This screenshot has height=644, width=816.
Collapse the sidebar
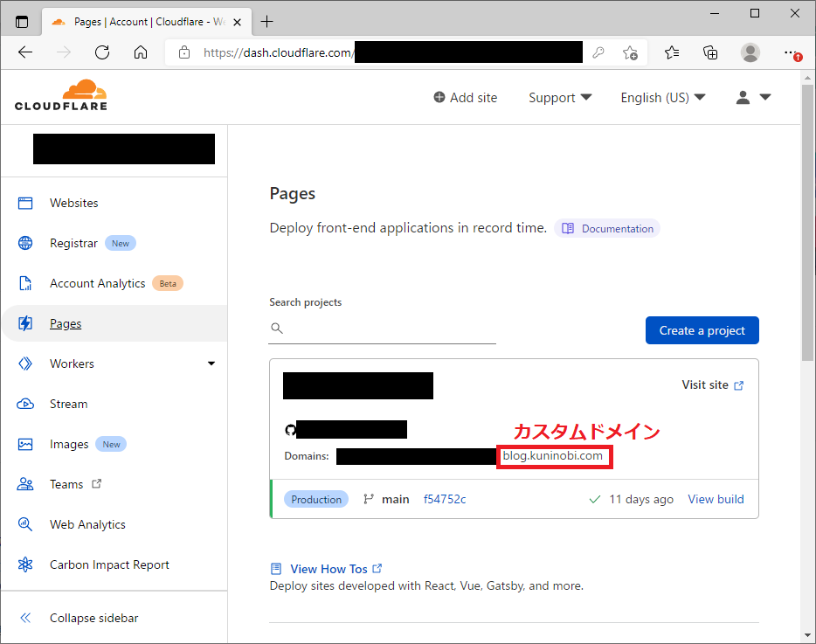click(93, 618)
